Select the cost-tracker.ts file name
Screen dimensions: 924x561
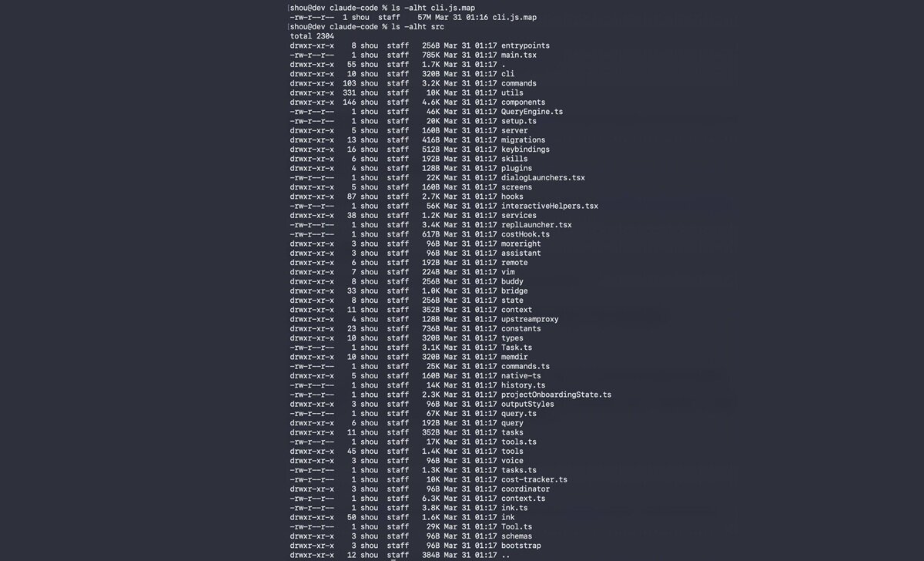(x=534, y=479)
